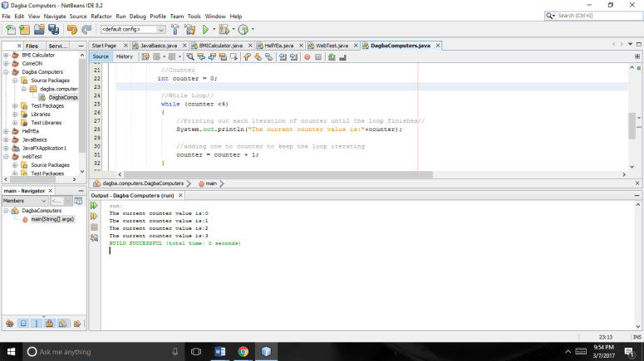Viewport: 644px width, 361px height.
Task: Collapse the Dagba Computers project node
Action: pos(6,72)
